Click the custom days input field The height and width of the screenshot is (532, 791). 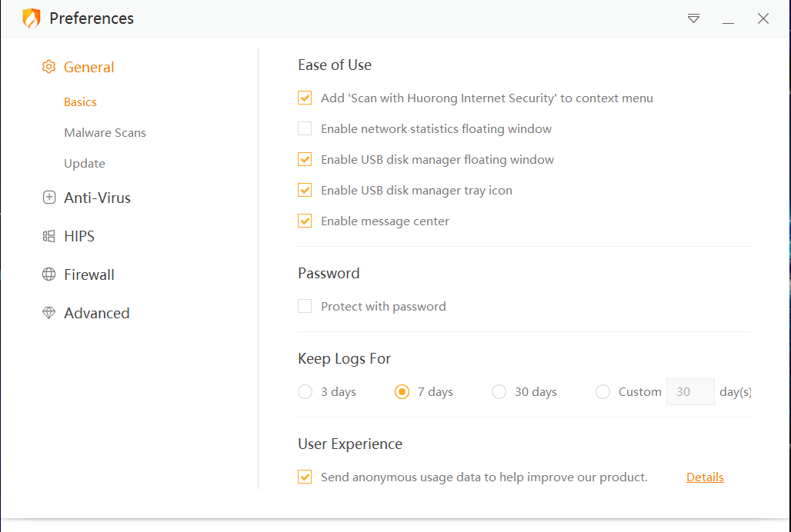(x=690, y=391)
